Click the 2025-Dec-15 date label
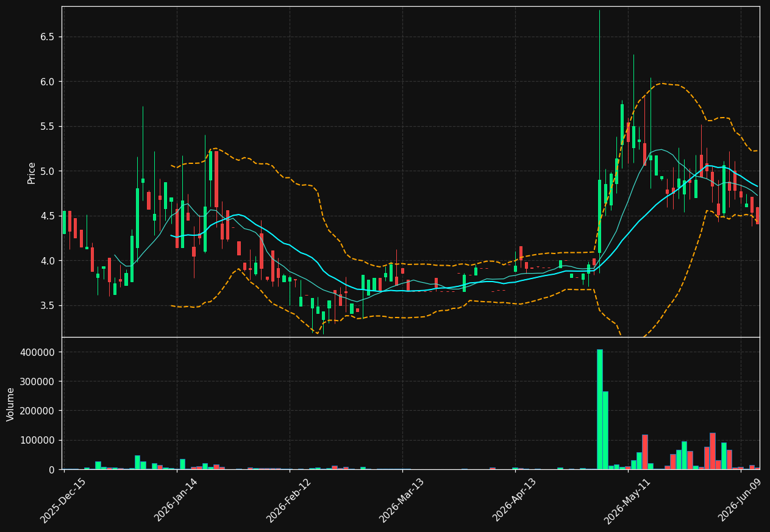The height and width of the screenshot is (532, 770). point(63,500)
